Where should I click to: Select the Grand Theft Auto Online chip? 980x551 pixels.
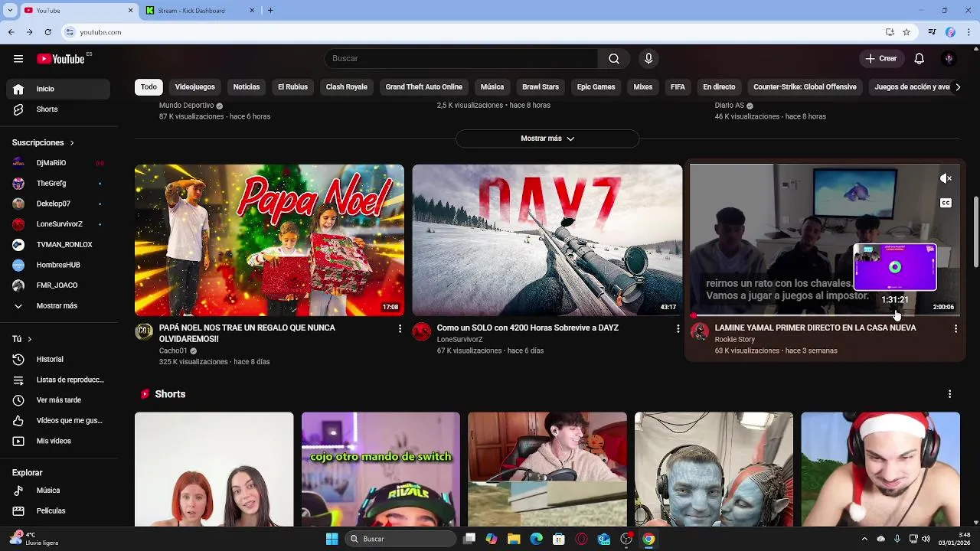coord(423,87)
